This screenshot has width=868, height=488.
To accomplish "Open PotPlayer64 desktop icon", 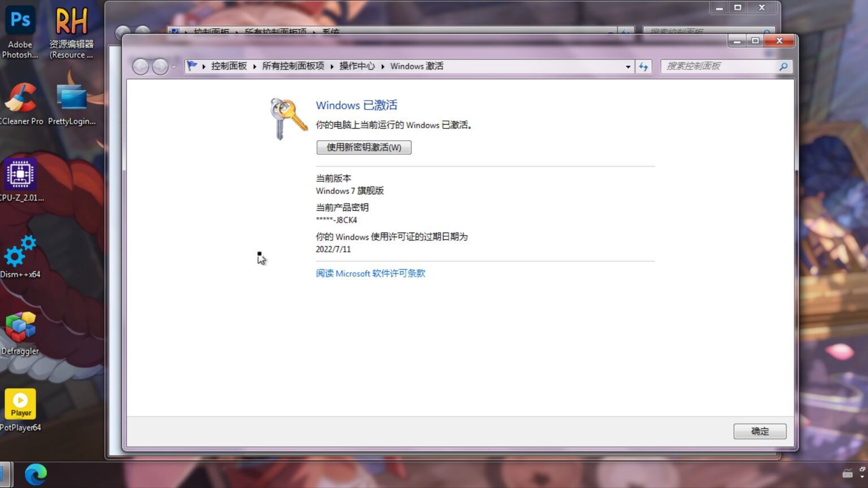I will tap(20, 410).
